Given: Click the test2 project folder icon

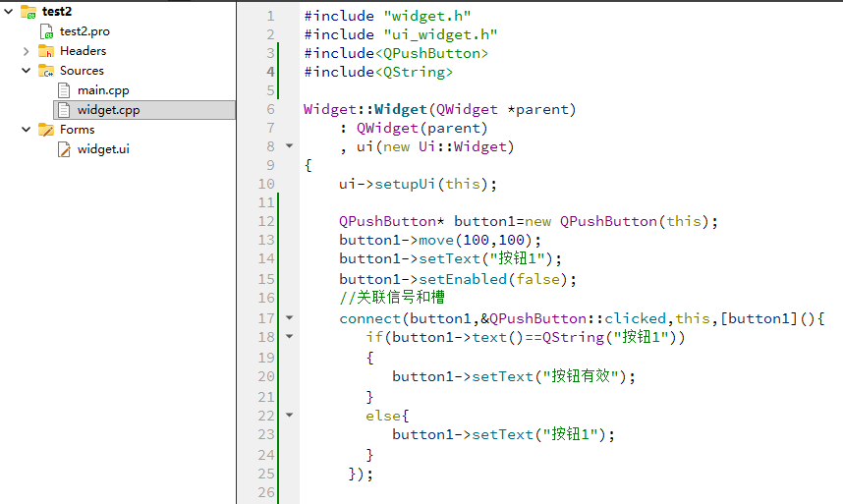Looking at the screenshot, I should click(28, 11).
